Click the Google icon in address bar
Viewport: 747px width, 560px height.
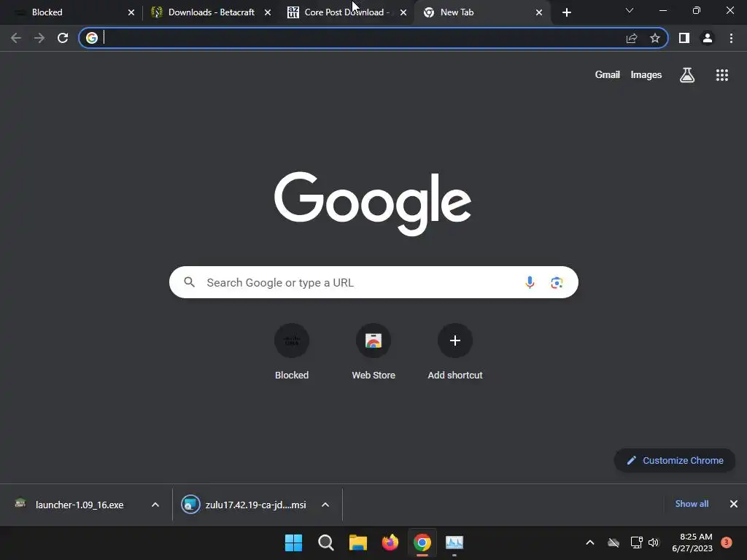tap(92, 38)
